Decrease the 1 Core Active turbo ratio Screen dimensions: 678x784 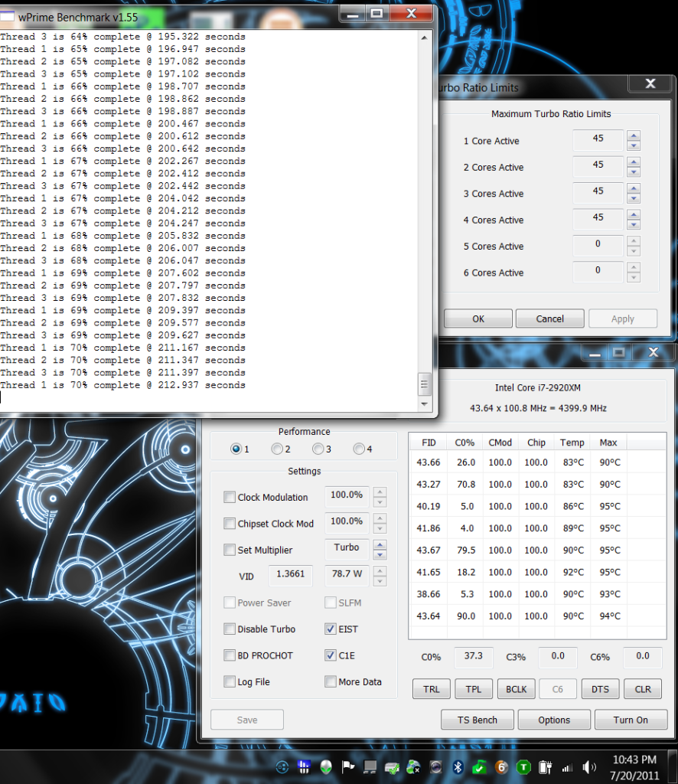(634, 145)
